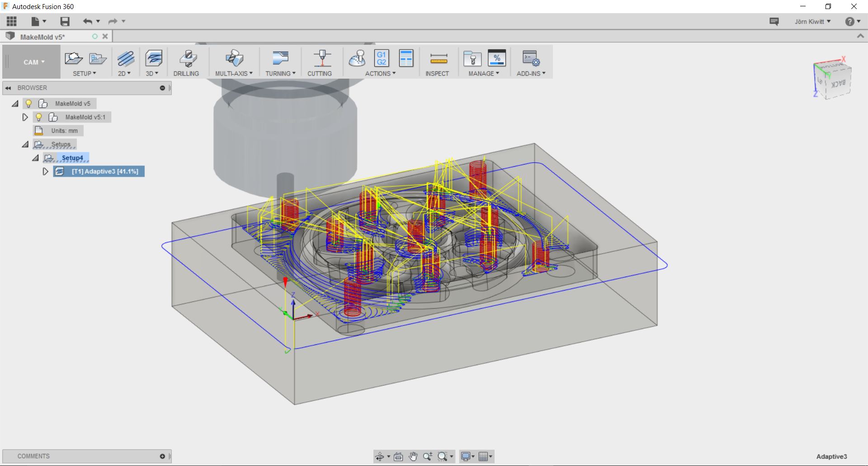Image resolution: width=868 pixels, height=466 pixels.
Task: Collapse Browser using the minus button
Action: (x=162, y=88)
